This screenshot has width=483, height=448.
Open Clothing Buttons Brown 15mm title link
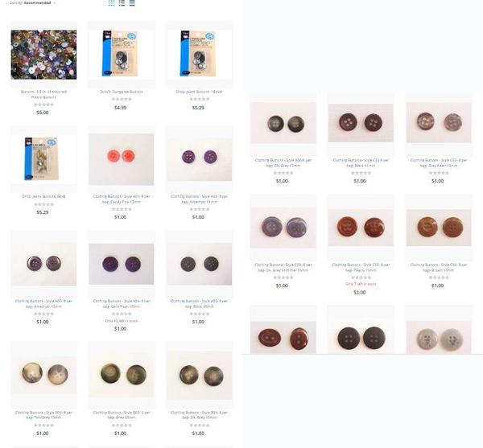click(439, 267)
